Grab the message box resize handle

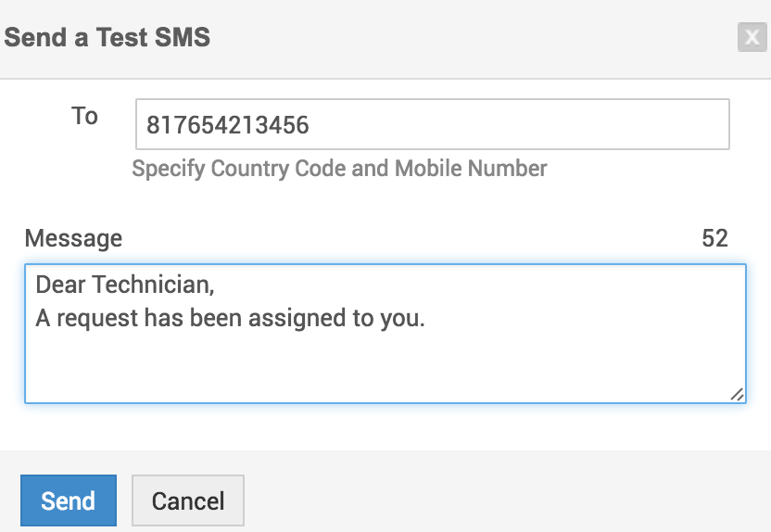click(737, 394)
